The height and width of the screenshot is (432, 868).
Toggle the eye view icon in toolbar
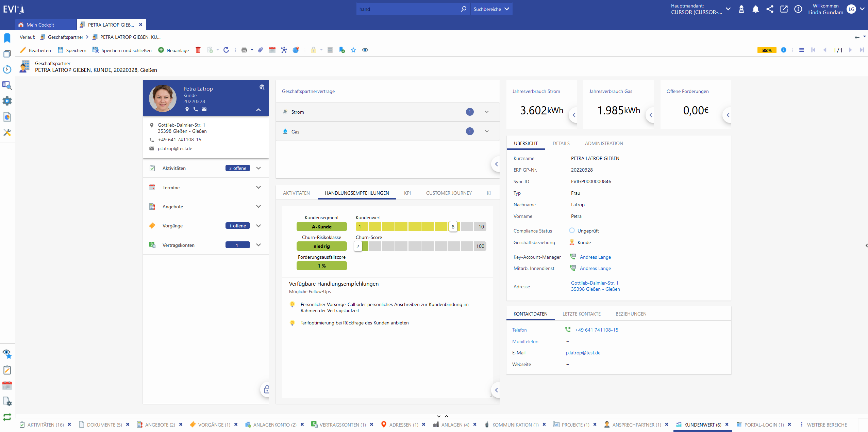click(365, 50)
